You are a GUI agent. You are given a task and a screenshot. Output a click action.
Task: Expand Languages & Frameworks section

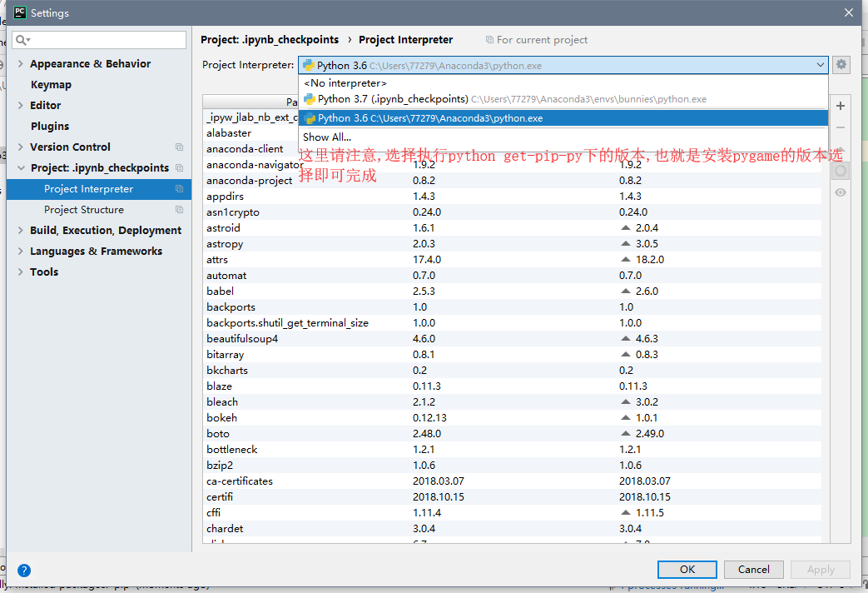(x=21, y=251)
